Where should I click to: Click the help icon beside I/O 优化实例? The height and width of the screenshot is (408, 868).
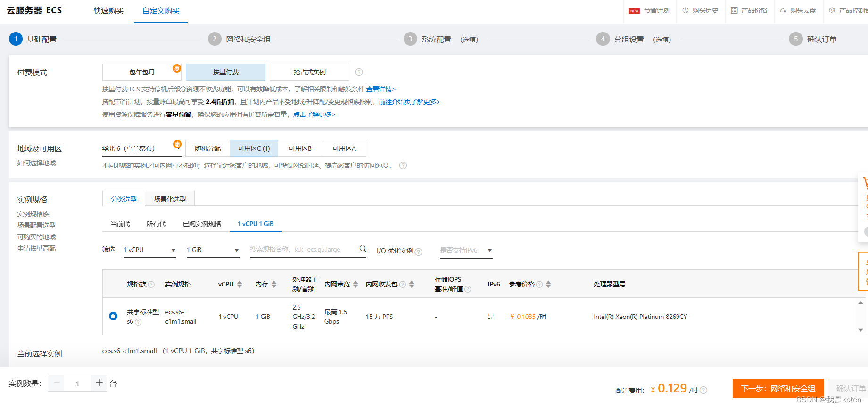419,252
